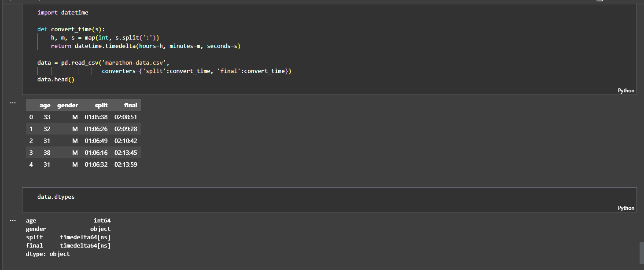Click row index 4 in output table
This screenshot has width=644, height=270.
point(31,165)
